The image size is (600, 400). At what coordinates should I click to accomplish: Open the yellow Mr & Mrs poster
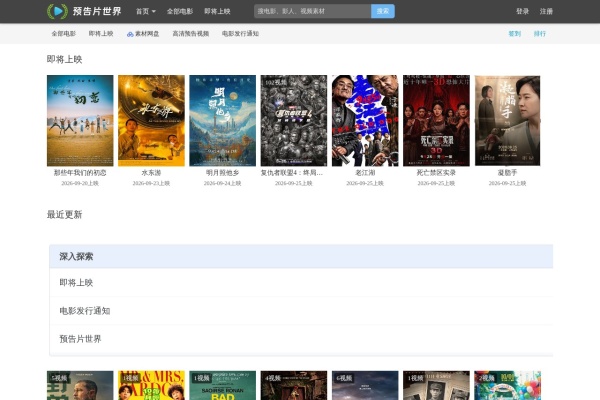pyautogui.click(x=151, y=385)
